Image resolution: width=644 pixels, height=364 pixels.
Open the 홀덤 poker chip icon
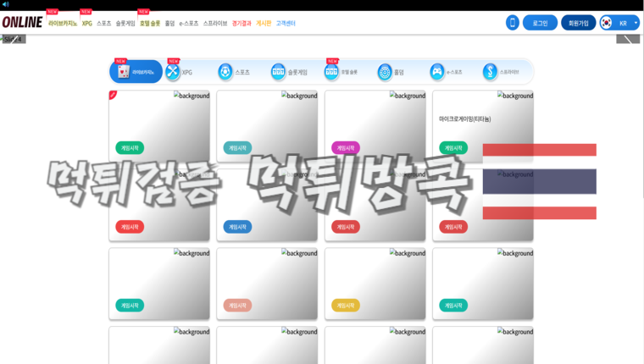[x=385, y=72]
